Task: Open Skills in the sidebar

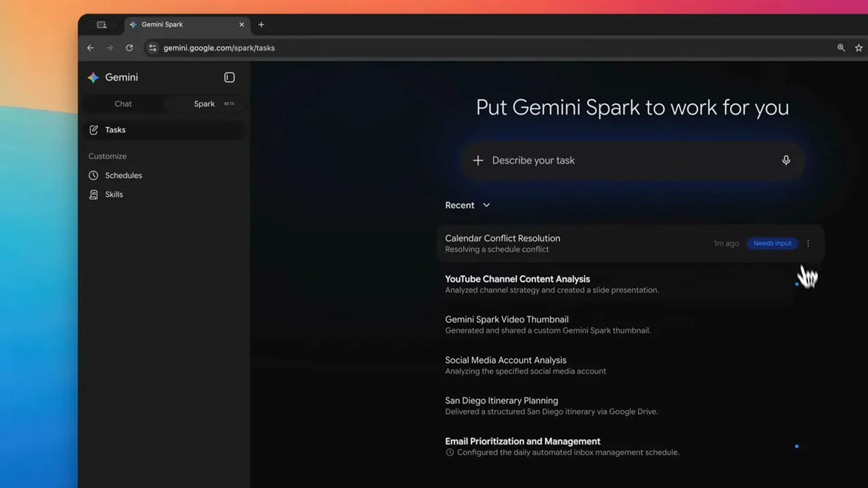Action: [164, 195]
